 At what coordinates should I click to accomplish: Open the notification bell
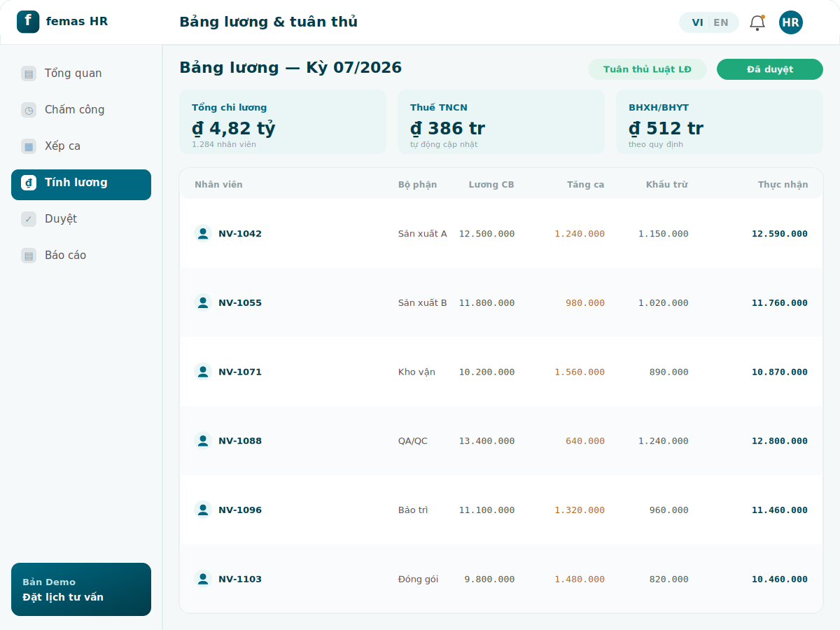757,22
